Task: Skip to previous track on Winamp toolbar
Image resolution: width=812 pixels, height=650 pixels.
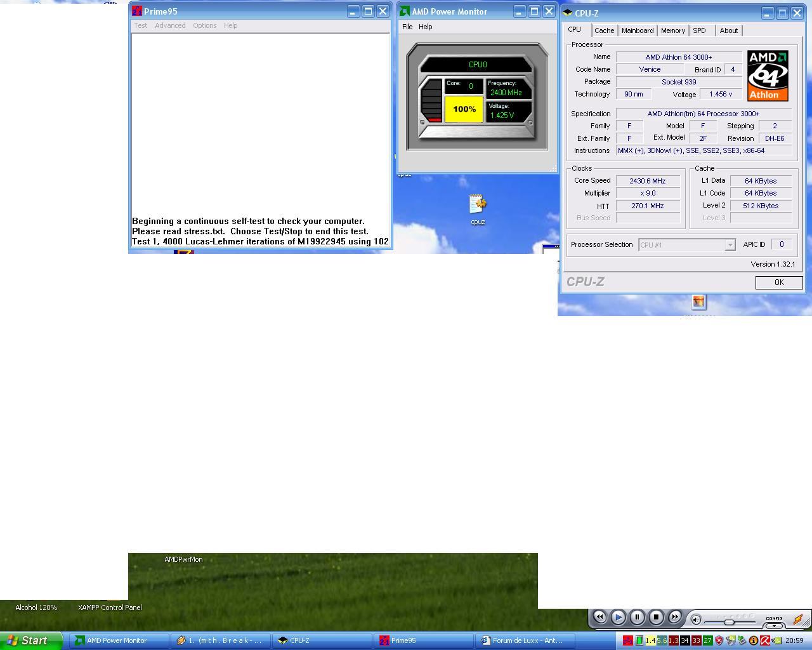Action: click(x=599, y=616)
